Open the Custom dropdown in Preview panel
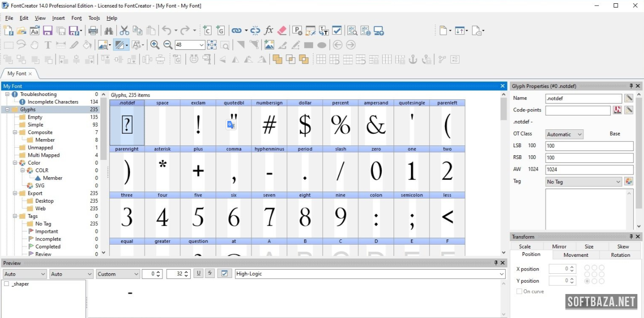This screenshot has width=644, height=318. pyautogui.click(x=118, y=274)
